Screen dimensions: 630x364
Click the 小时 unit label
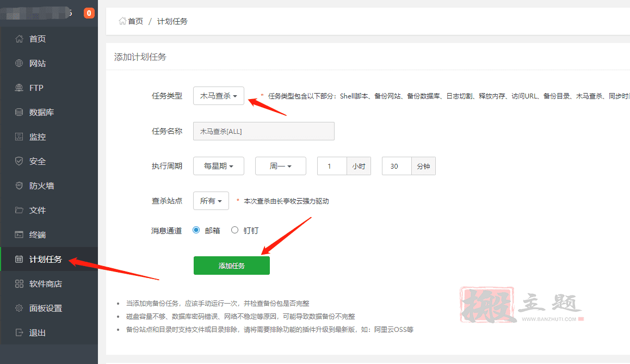tap(359, 166)
